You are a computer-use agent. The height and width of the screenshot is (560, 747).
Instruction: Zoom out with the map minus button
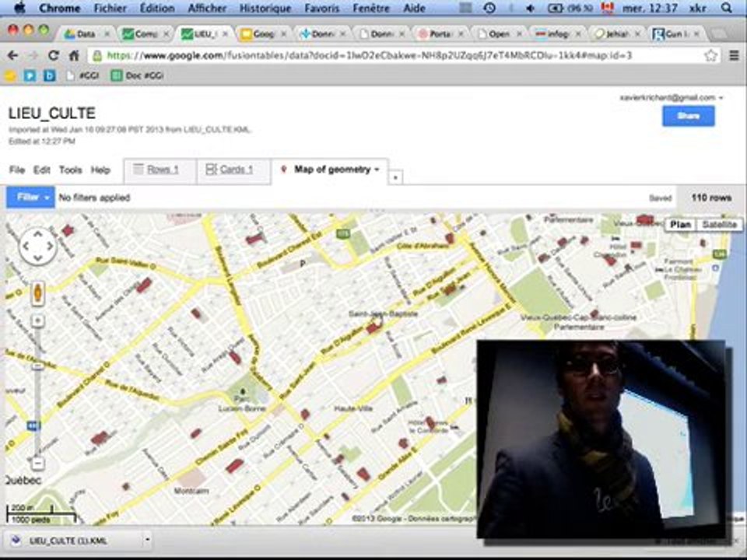38,464
